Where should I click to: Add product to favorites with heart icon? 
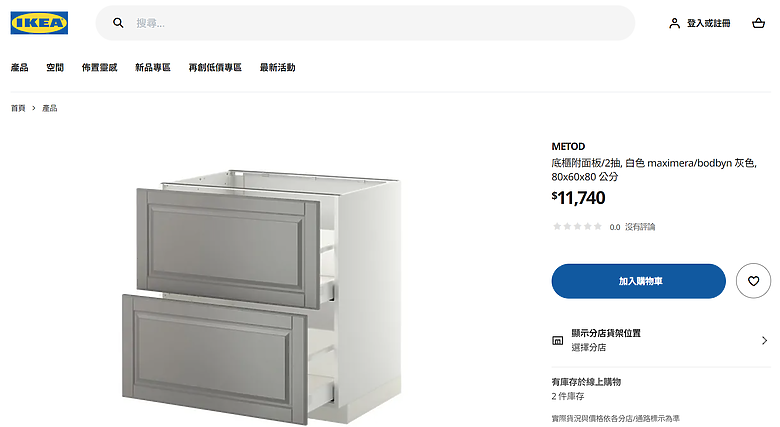753,281
